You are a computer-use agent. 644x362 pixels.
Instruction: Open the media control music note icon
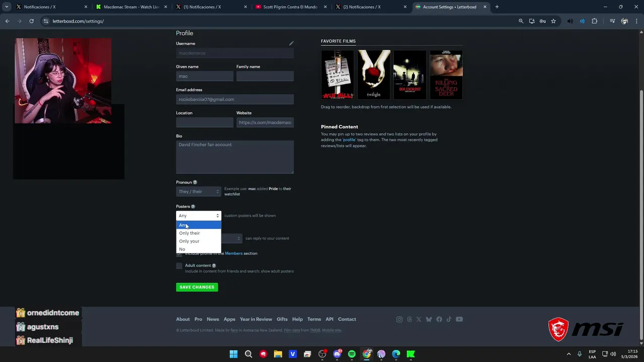click(x=612, y=21)
